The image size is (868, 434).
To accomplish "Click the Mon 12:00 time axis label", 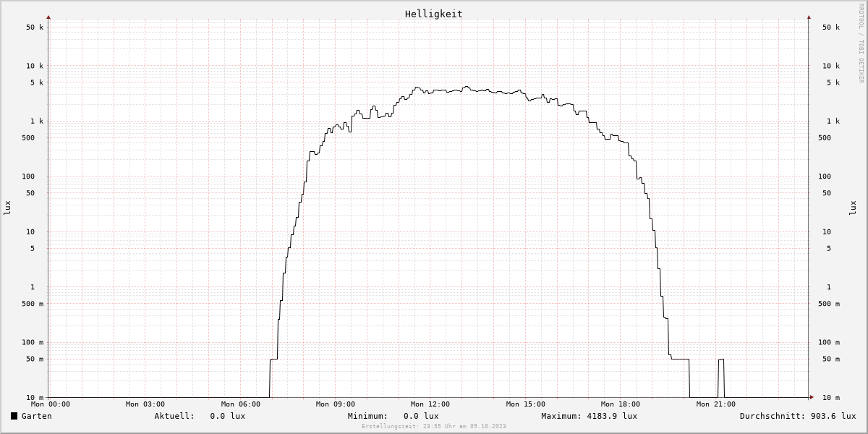I will click(x=430, y=404).
